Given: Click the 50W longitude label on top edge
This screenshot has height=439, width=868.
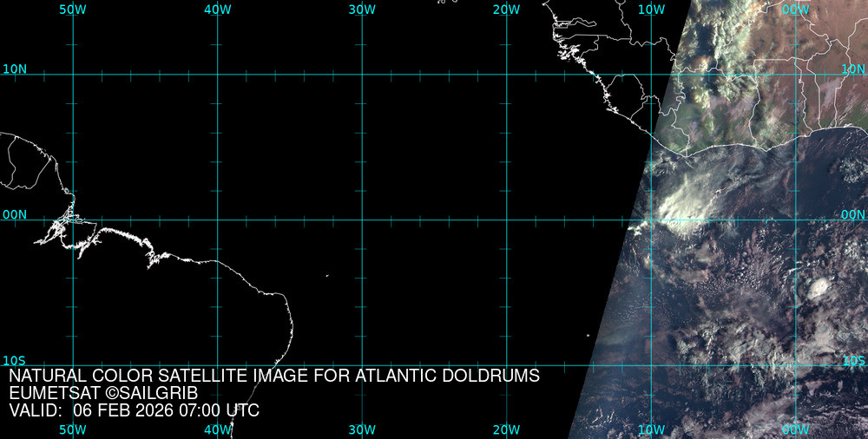Looking at the screenshot, I should pos(73,9).
